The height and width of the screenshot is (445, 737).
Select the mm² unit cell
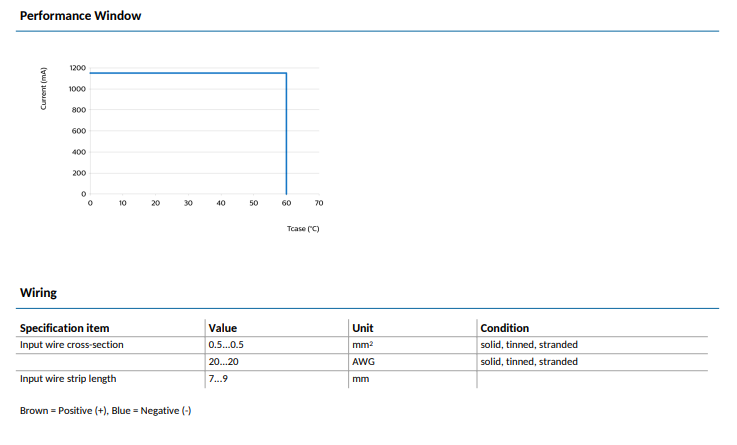[x=362, y=344]
